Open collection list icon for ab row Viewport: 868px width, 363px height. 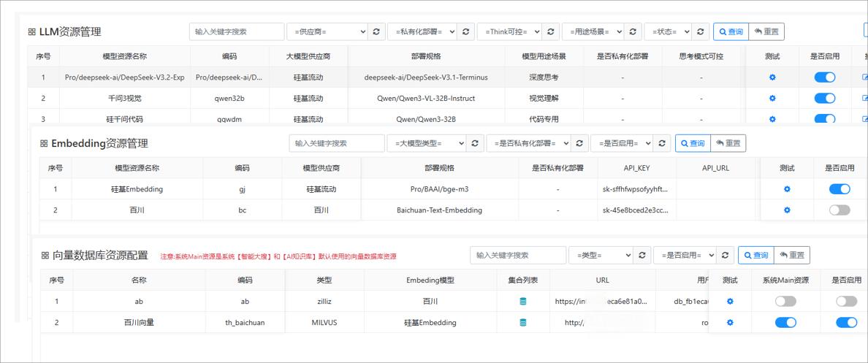tap(523, 302)
